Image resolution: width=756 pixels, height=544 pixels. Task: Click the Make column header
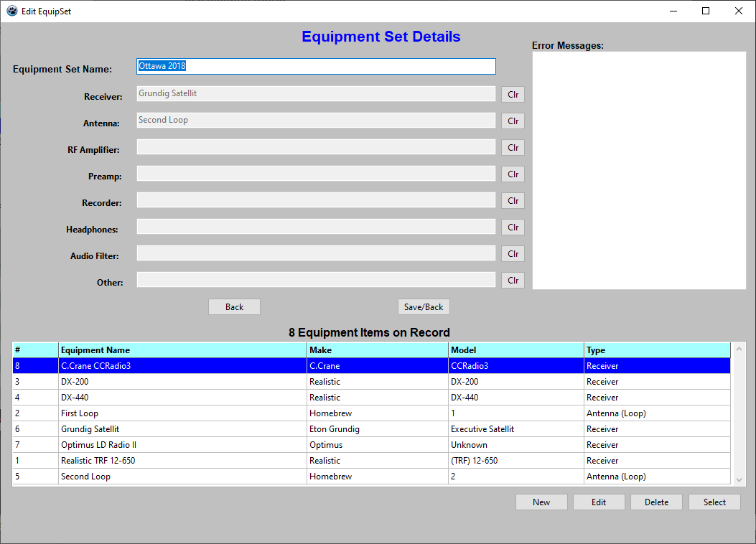click(377, 350)
